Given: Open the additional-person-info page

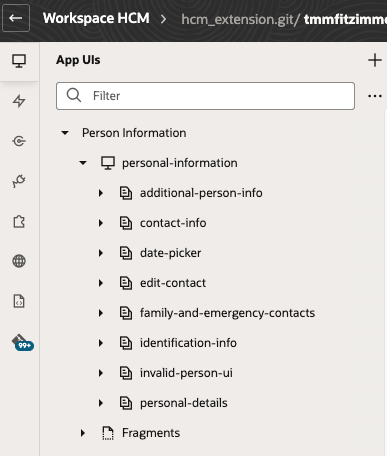Looking at the screenshot, I should [201, 193].
